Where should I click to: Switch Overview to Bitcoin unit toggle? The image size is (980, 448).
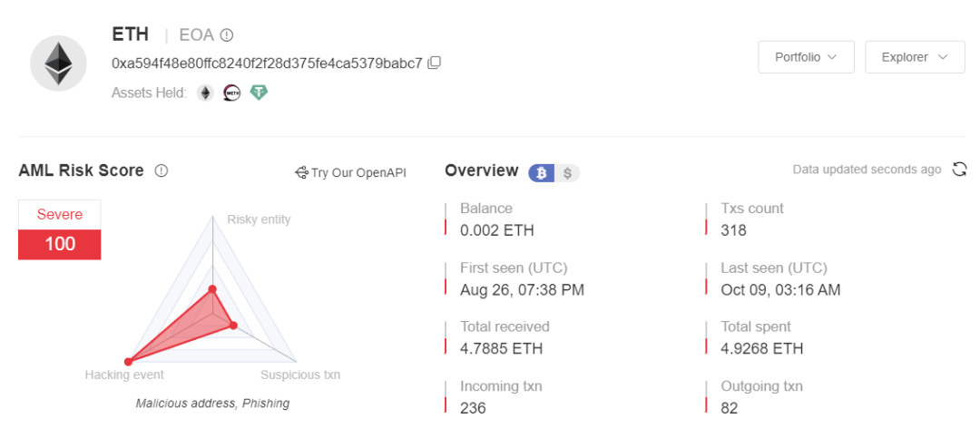click(x=542, y=173)
